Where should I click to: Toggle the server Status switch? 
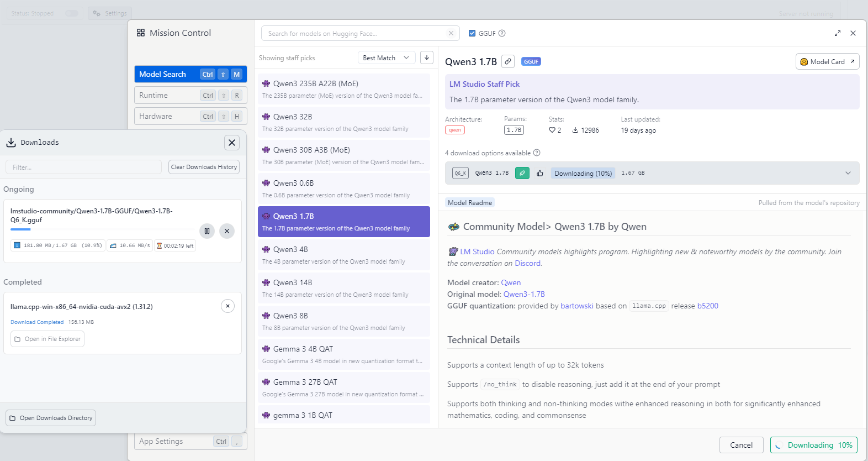pos(72,13)
